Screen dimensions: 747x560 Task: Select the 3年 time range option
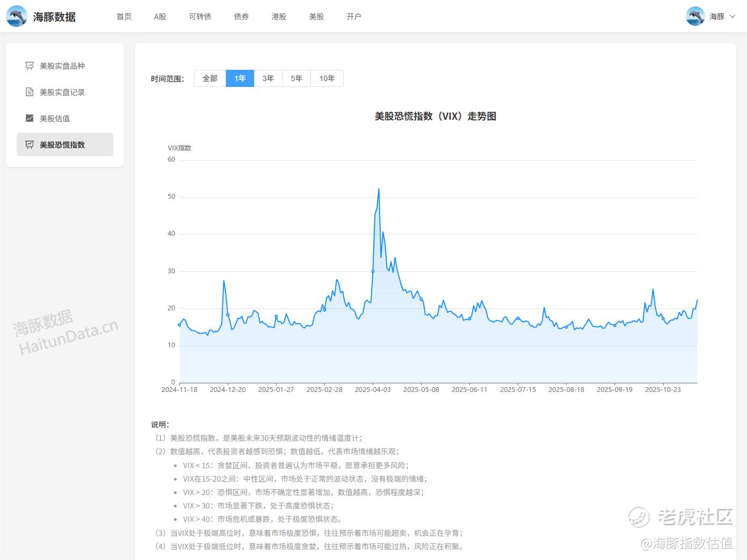tap(269, 78)
